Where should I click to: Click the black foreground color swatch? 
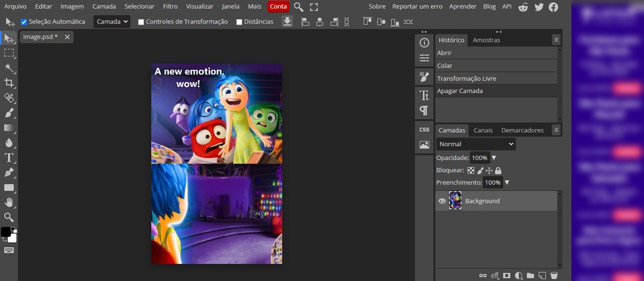[x=5, y=232]
